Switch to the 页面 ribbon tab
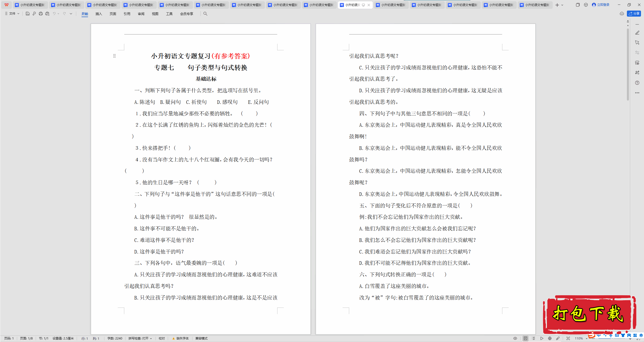Image resolution: width=644 pixels, height=342 pixels. (113, 14)
